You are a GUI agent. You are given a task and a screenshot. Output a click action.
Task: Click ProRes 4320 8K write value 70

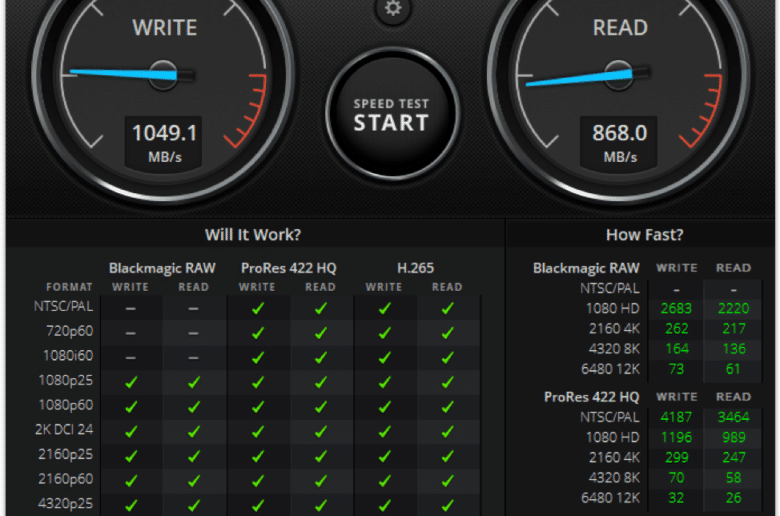(676, 478)
